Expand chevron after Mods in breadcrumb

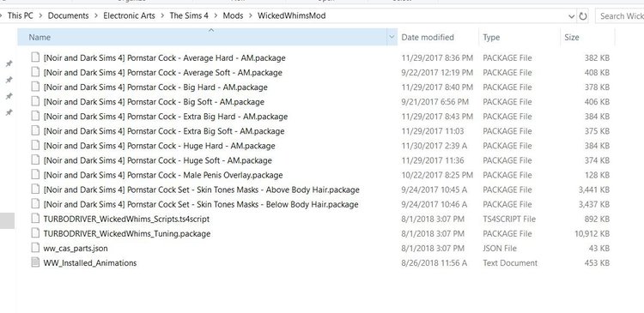(x=251, y=16)
